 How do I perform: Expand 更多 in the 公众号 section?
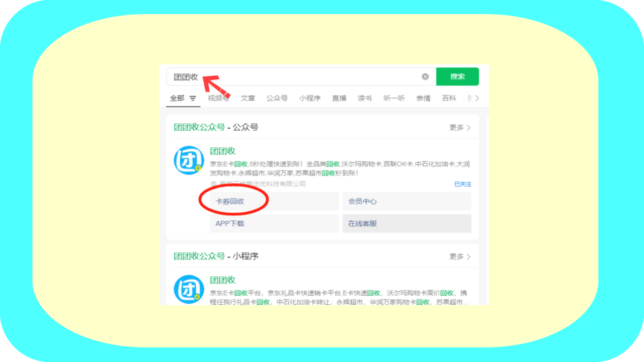pos(460,128)
